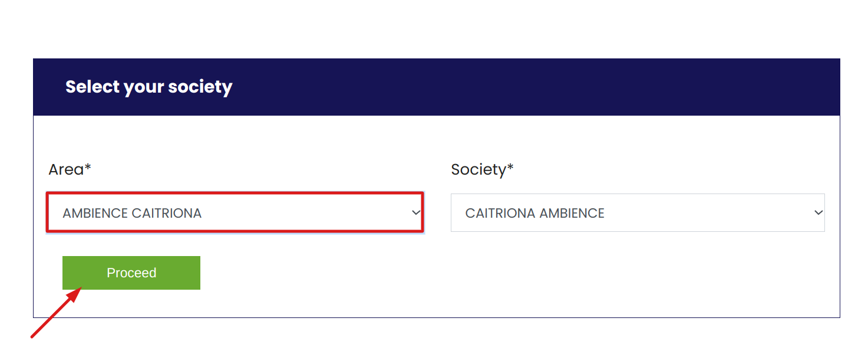This screenshot has width=868, height=354.
Task: Click the selected value CAITRIONA AMBIENCE
Action: tap(534, 213)
